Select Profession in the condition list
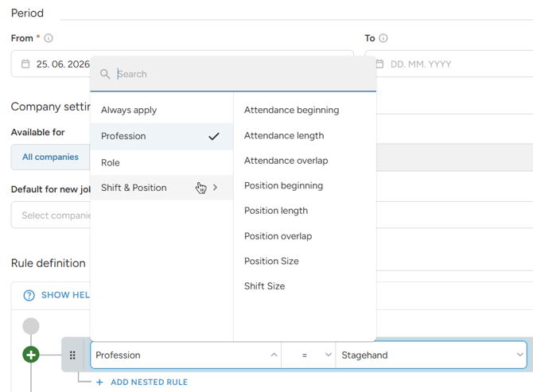Image resolution: width=533 pixels, height=392 pixels. pos(161,136)
